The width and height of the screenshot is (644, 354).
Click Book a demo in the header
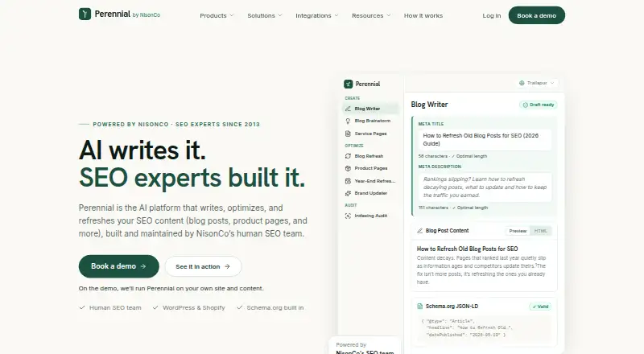click(x=536, y=15)
